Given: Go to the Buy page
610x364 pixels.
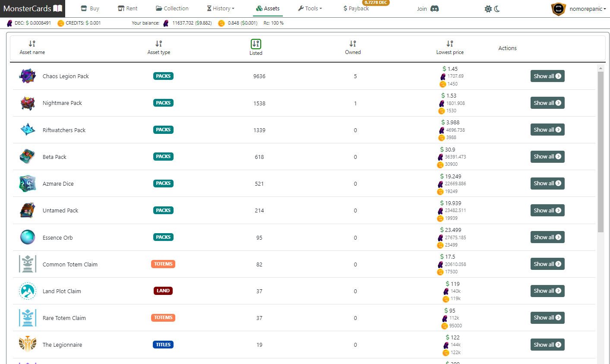Looking at the screenshot, I should pyautogui.click(x=90, y=9).
